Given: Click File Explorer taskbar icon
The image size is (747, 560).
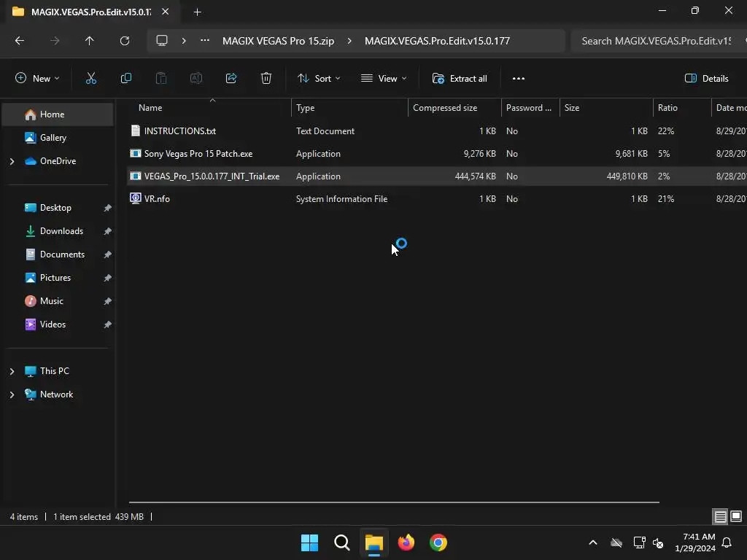Looking at the screenshot, I should [x=374, y=542].
